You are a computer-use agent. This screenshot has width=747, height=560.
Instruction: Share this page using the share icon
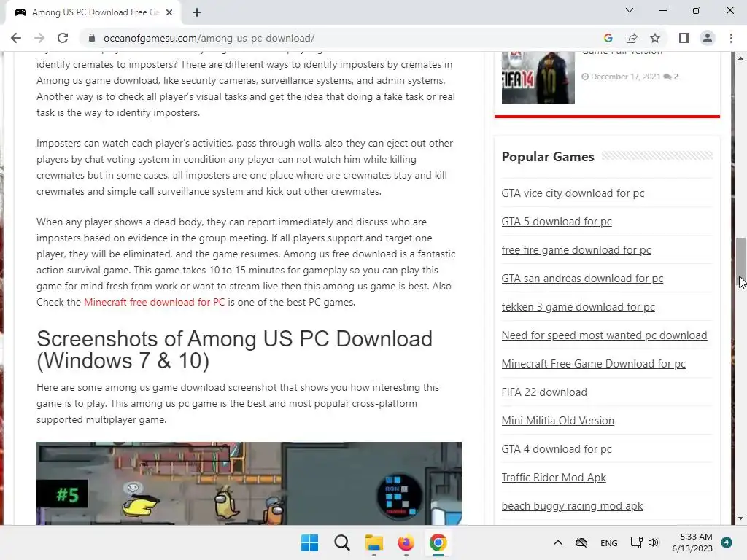coord(632,38)
